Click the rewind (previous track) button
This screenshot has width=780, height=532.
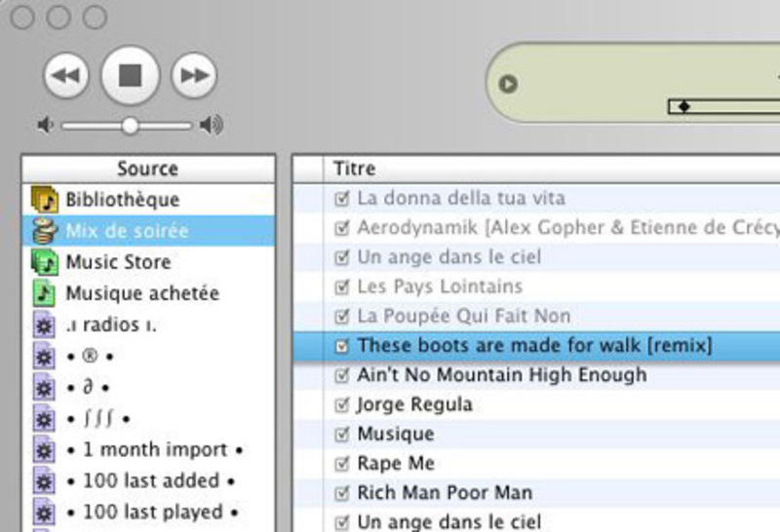(66, 76)
